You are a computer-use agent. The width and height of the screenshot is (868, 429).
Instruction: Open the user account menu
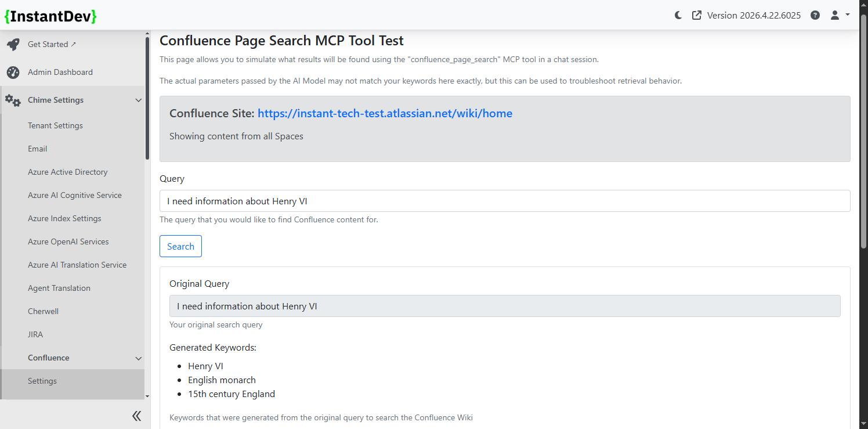[x=840, y=16]
